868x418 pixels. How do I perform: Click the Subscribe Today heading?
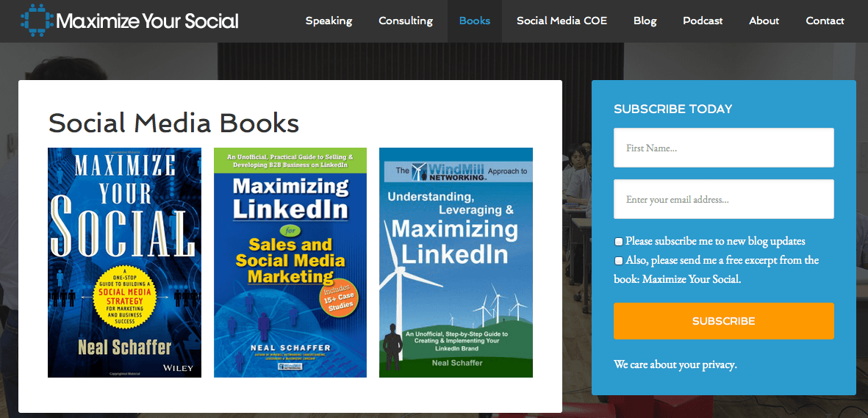pos(673,109)
